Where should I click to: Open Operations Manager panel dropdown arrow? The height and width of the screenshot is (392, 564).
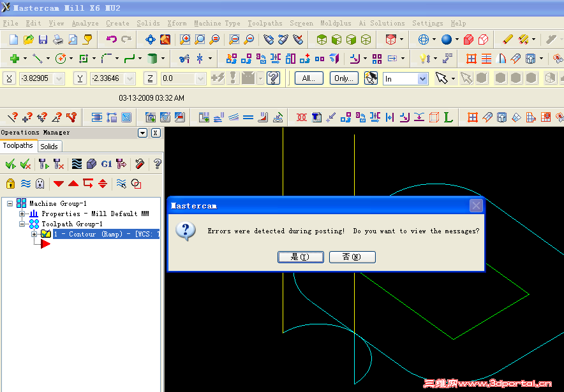point(142,133)
